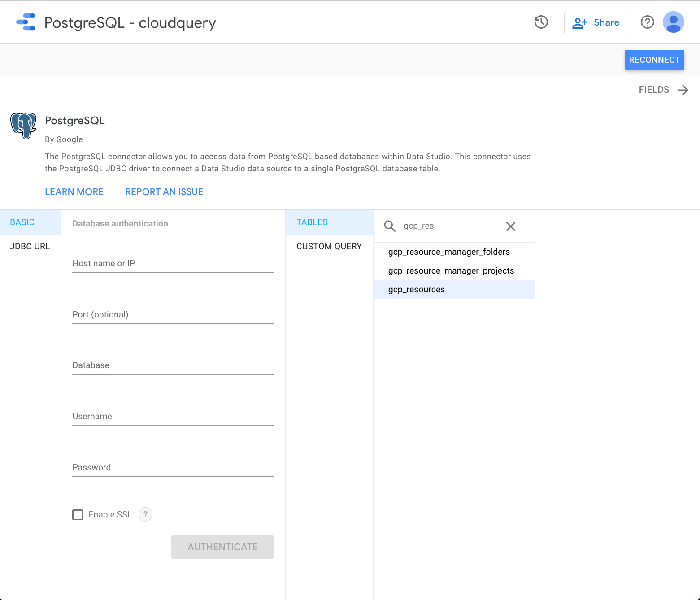Open the user account avatar

pos(673,22)
